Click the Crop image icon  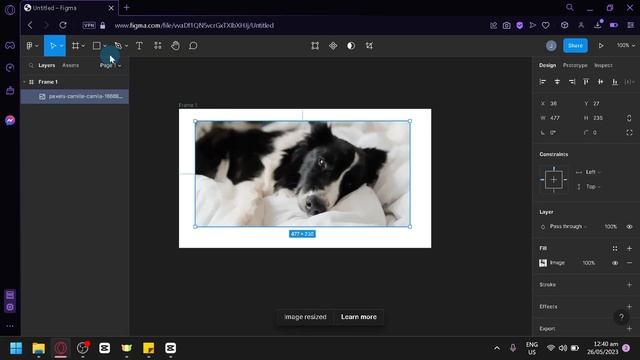(x=369, y=46)
